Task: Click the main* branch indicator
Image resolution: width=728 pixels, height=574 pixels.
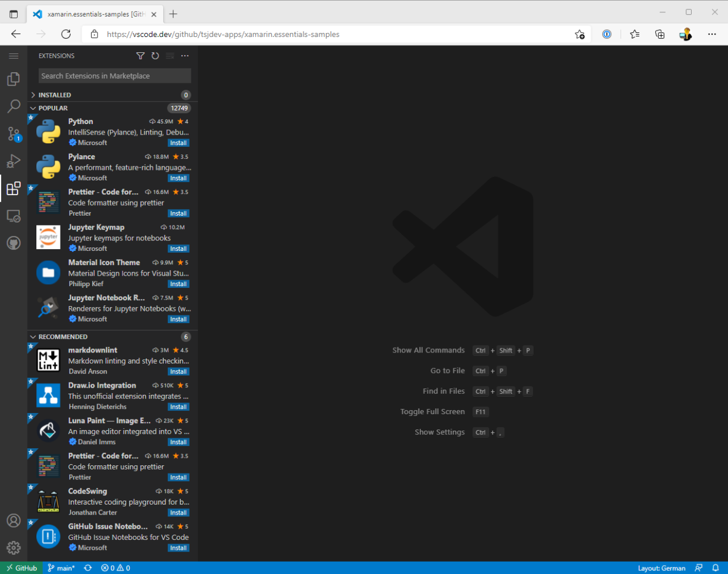Action: click(61, 568)
